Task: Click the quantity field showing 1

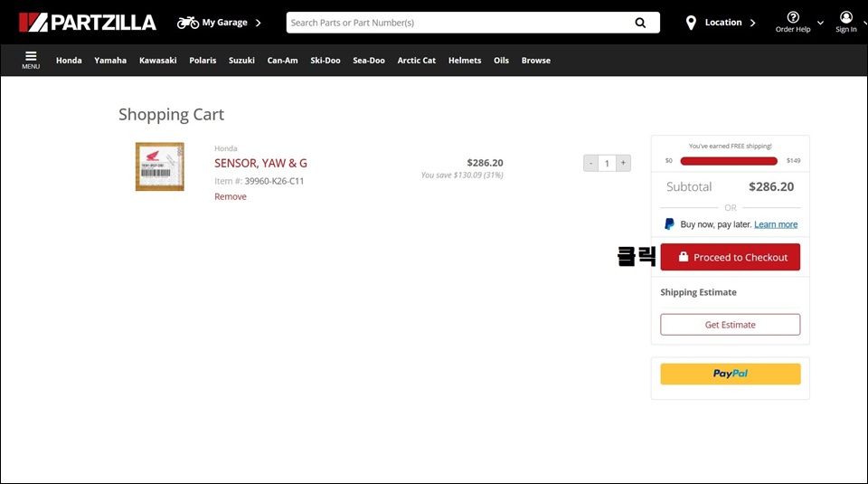Action: pyautogui.click(x=607, y=163)
